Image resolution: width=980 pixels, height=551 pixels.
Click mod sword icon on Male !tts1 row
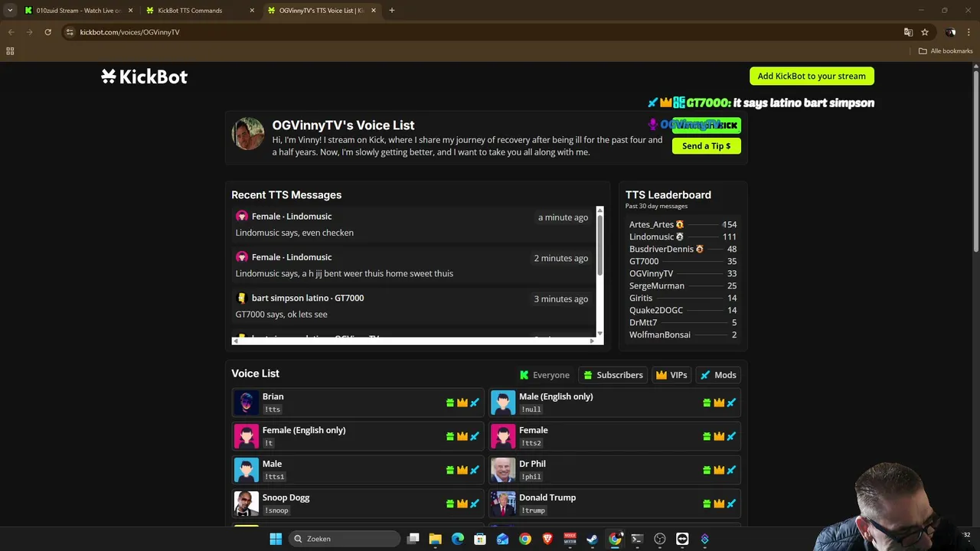pyautogui.click(x=475, y=470)
